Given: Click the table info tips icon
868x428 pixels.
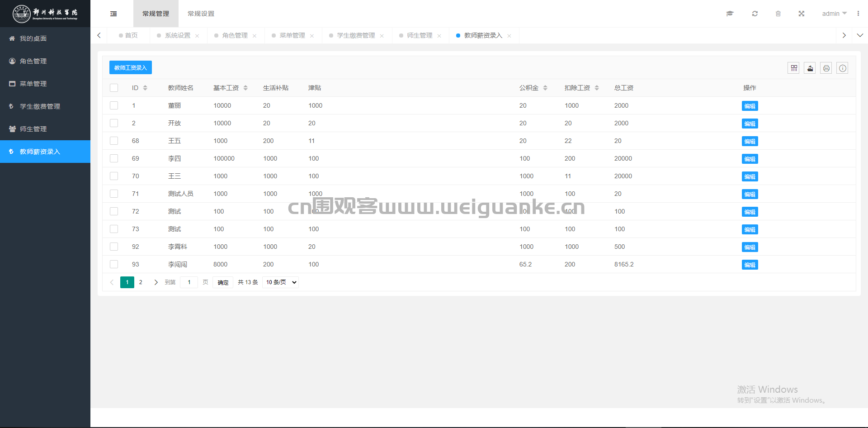Looking at the screenshot, I should (843, 68).
